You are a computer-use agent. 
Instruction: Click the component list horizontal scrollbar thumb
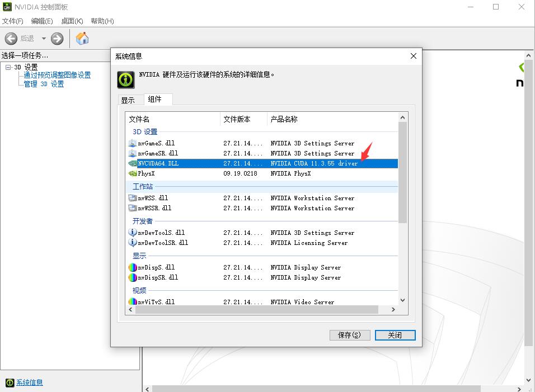coord(257,309)
